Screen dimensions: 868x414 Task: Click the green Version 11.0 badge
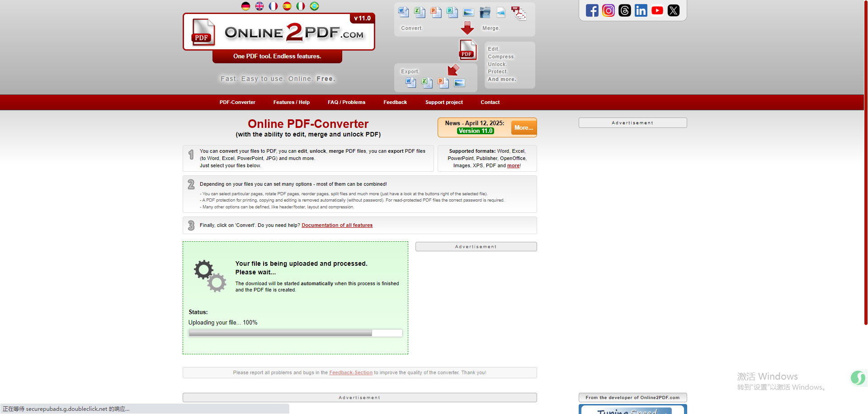coord(476,131)
